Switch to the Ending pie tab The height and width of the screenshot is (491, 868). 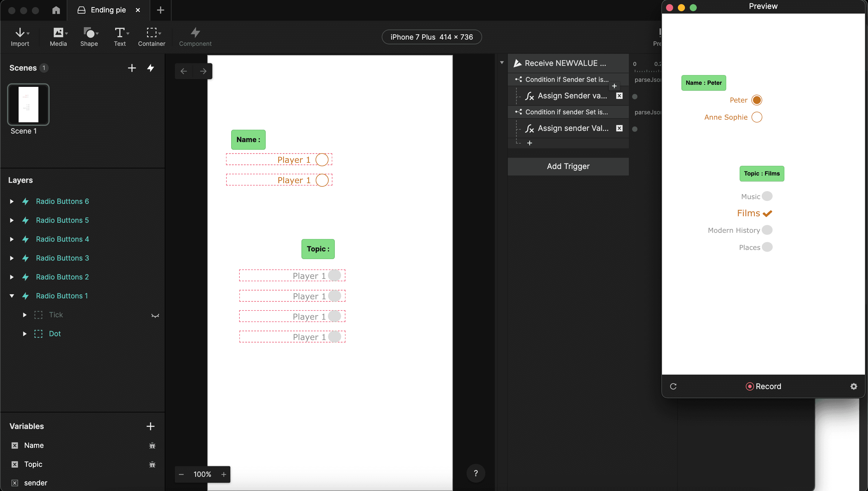click(108, 10)
